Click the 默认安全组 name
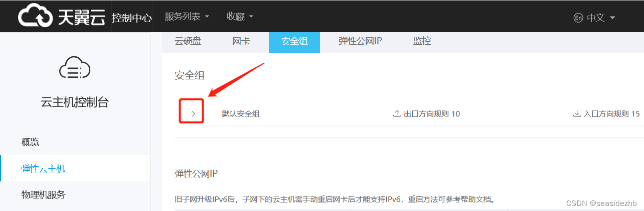This screenshot has width=644, height=211. point(241,114)
